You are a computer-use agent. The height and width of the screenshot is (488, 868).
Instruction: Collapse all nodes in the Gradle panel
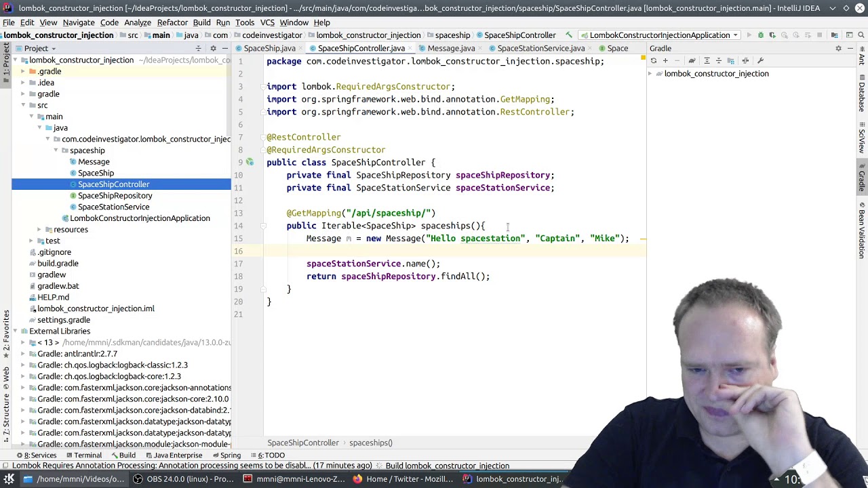[x=719, y=61]
